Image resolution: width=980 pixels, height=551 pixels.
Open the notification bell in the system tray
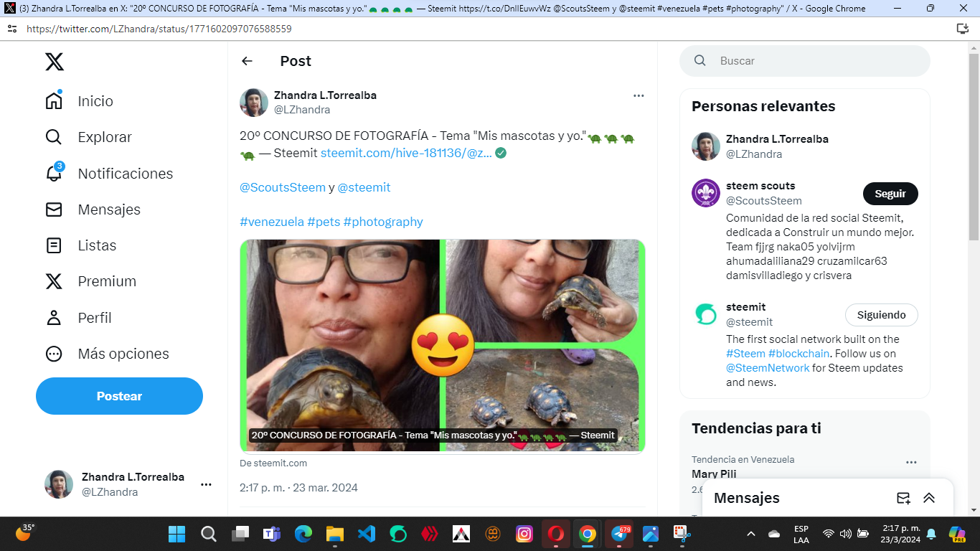(931, 534)
